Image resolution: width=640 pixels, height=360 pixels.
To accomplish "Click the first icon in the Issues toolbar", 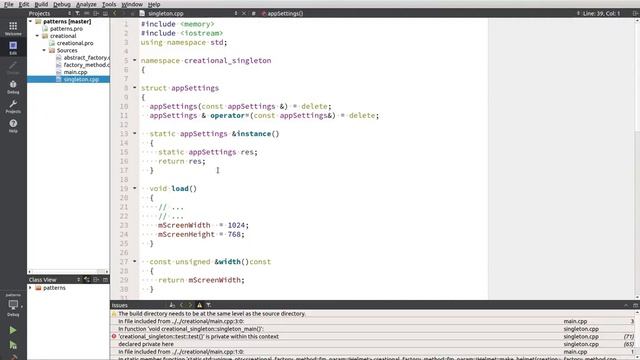I will [x=172, y=305].
